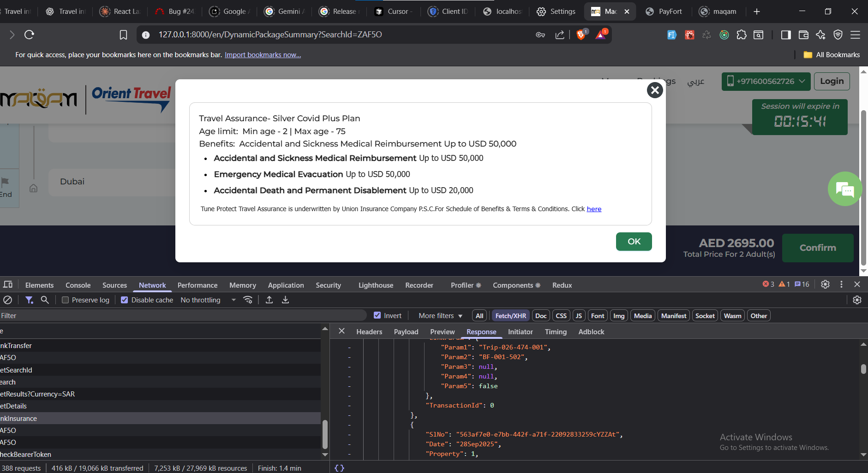Clear the network log
The height and width of the screenshot is (473, 868).
[7, 300]
